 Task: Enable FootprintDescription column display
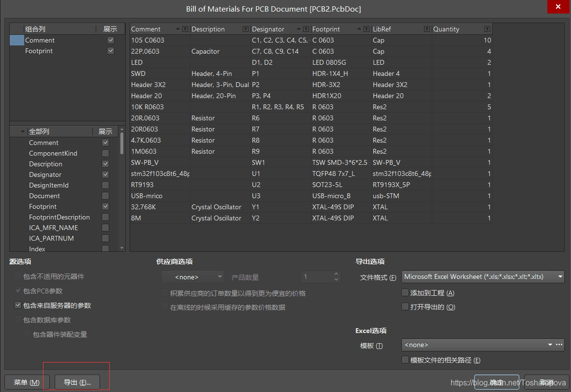[x=105, y=217]
